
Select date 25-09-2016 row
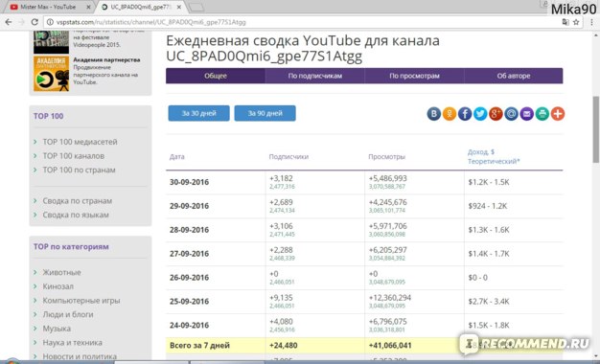(x=364, y=302)
